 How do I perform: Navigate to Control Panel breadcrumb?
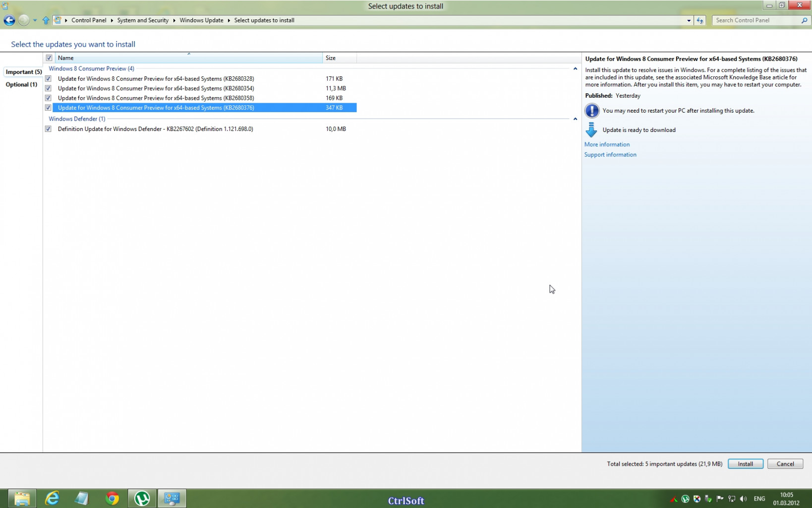click(x=89, y=20)
